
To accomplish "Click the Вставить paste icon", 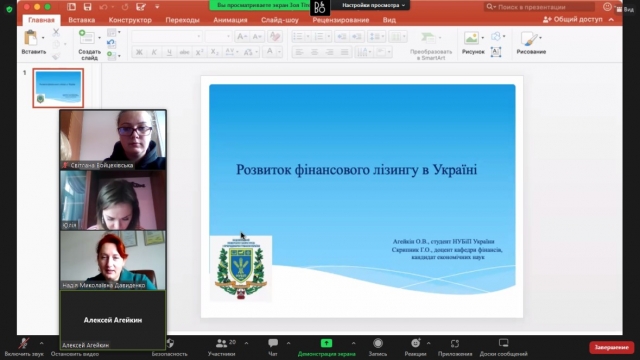I will [x=31, y=38].
